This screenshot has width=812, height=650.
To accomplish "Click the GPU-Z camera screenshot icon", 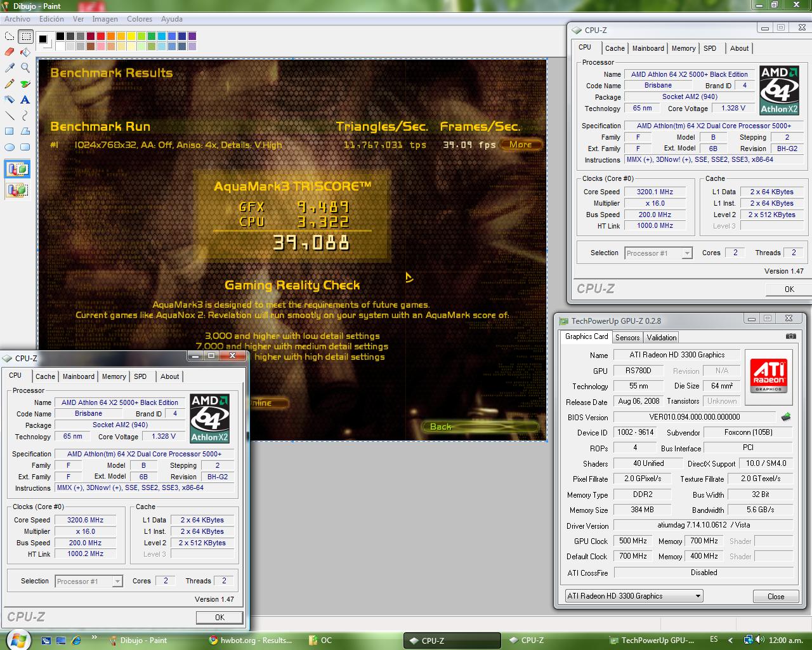I will click(790, 336).
